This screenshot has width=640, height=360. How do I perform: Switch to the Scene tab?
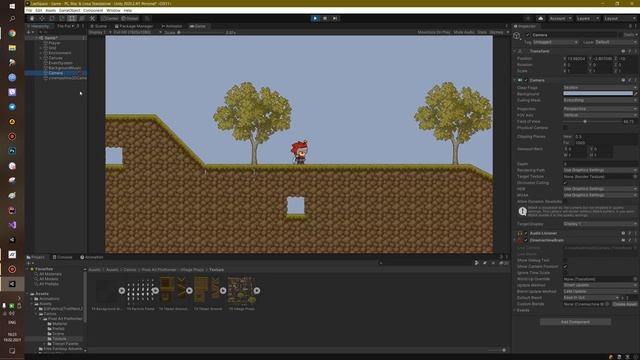point(99,26)
